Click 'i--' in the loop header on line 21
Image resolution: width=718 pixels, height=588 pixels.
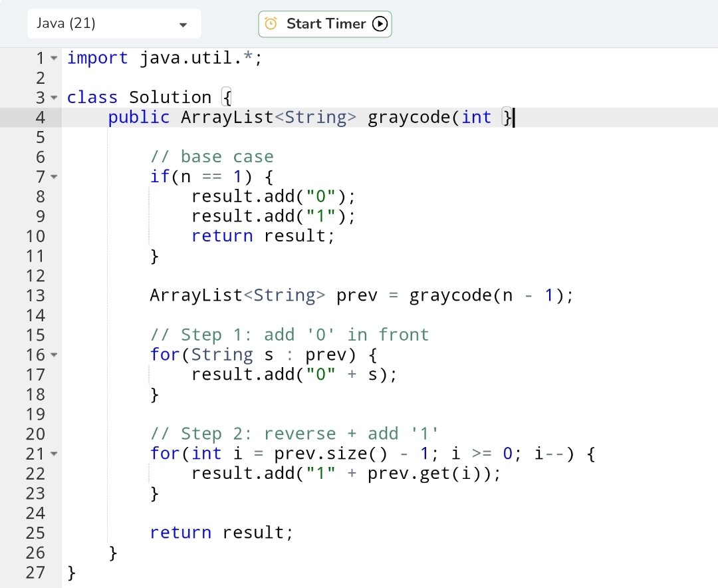[549, 454]
